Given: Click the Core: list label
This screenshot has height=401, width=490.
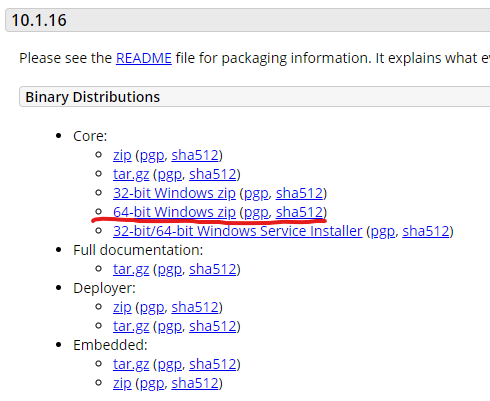Looking at the screenshot, I should pos(90,136).
